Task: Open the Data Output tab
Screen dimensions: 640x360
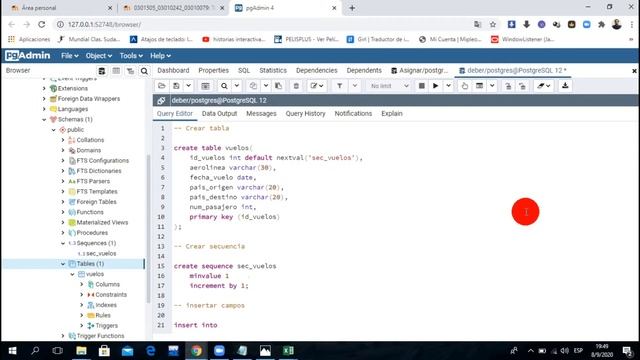Action: click(219, 113)
